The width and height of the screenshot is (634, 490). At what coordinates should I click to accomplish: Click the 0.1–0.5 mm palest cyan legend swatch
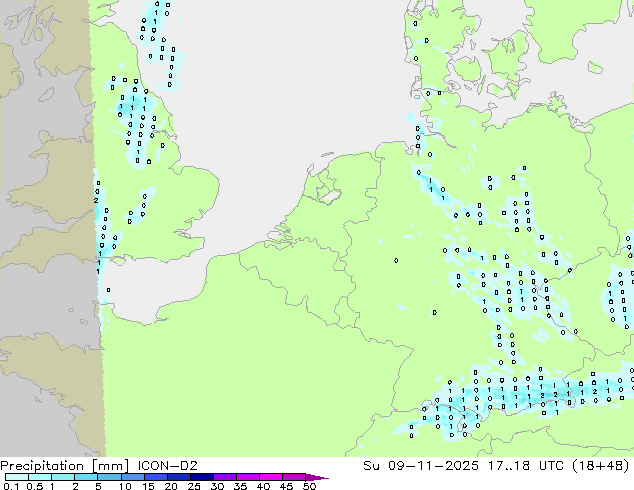[x=17, y=477]
